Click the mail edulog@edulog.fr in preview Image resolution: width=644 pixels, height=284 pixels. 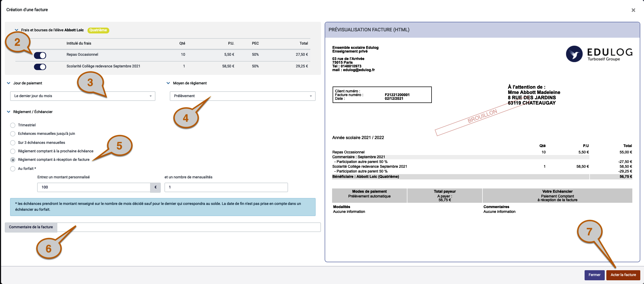(353, 70)
